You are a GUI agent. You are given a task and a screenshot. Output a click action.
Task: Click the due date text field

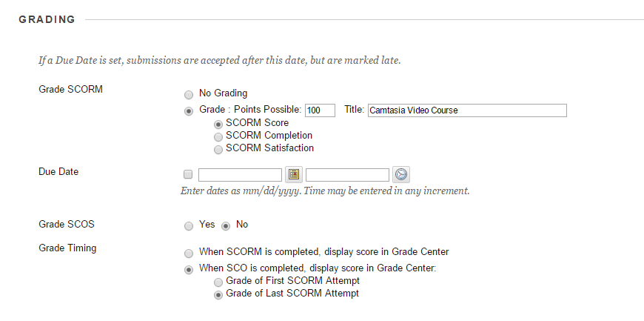tap(240, 175)
